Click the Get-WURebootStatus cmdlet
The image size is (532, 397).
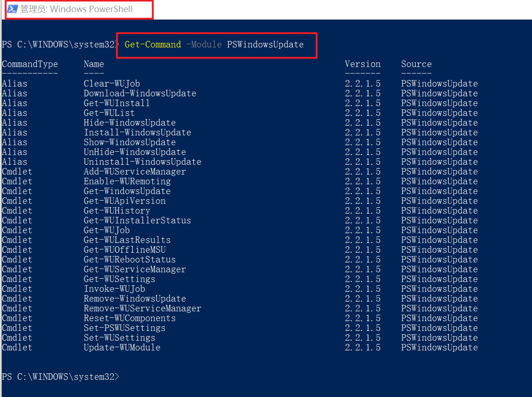click(130, 260)
